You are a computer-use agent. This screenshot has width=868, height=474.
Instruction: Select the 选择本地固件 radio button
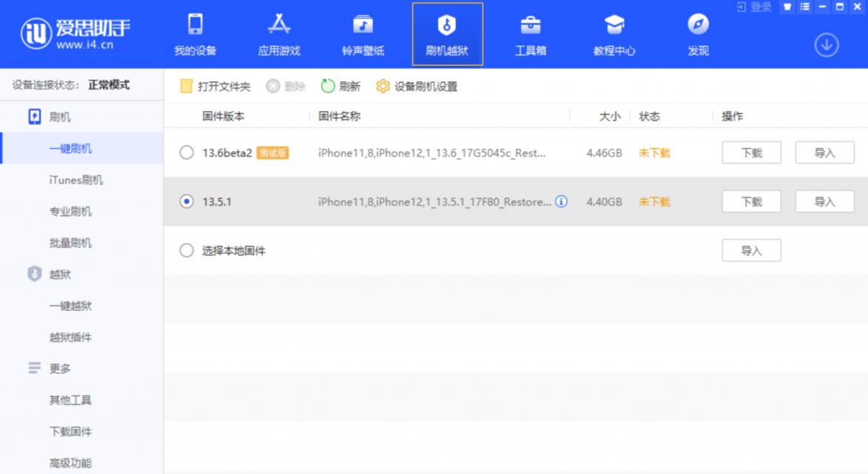pyautogui.click(x=186, y=250)
